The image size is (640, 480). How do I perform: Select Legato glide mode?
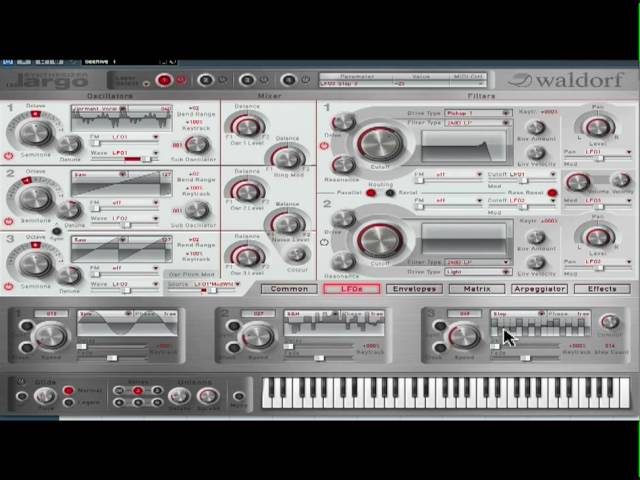point(69,402)
